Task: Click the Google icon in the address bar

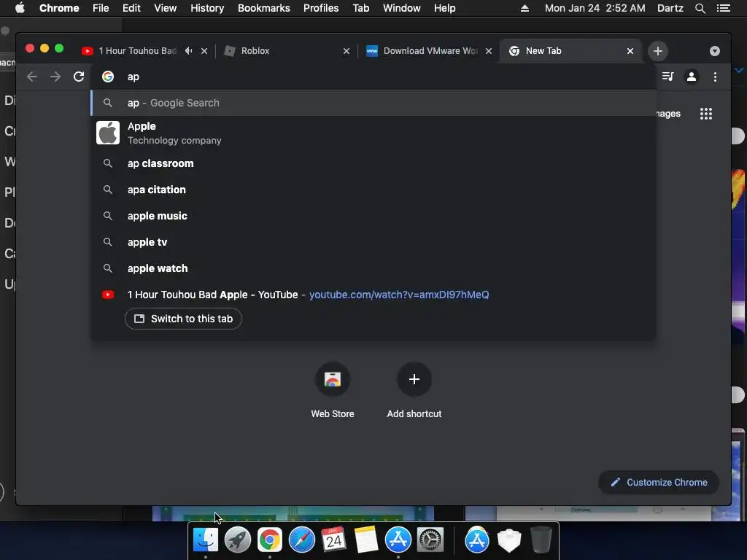Action: [108, 77]
